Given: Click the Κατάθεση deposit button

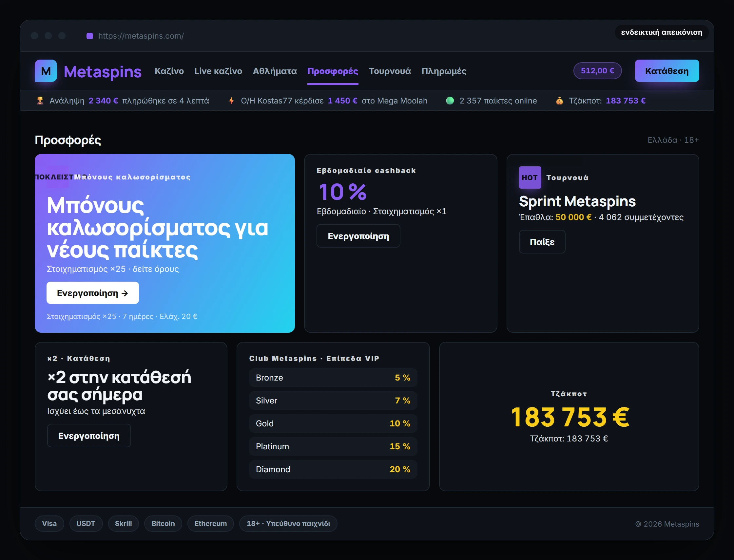Looking at the screenshot, I should pyautogui.click(x=666, y=71).
